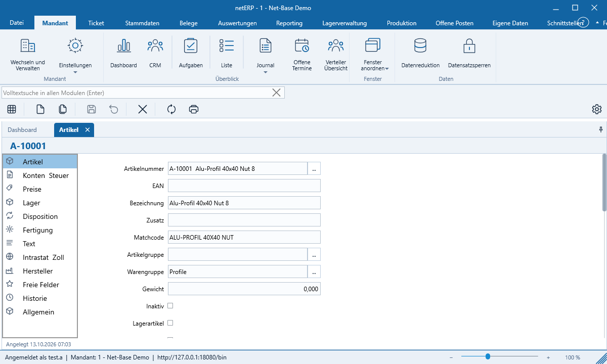Open the Datenreduktion tool
The height and width of the screenshot is (364, 607).
(x=420, y=53)
